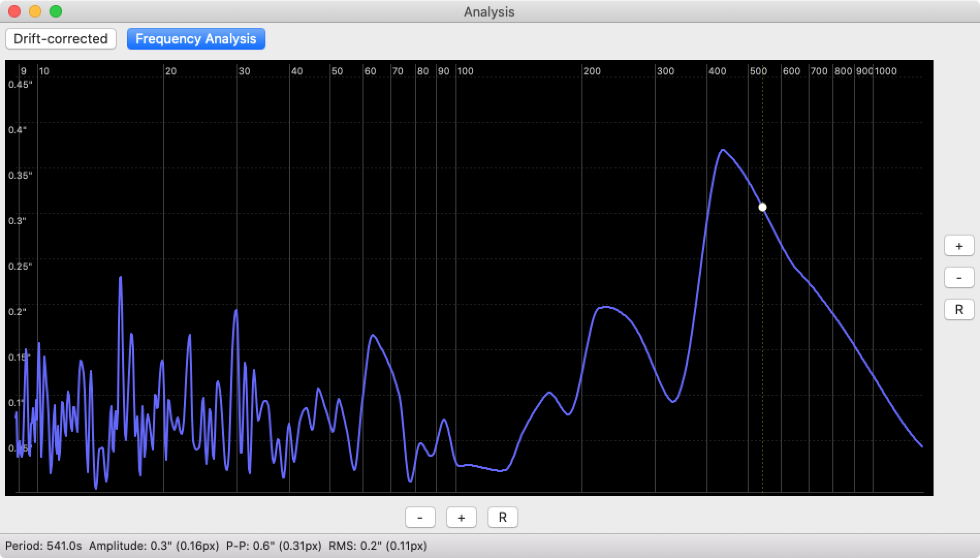Select the Frequency Analysis tab
980x558 pixels.
196,39
